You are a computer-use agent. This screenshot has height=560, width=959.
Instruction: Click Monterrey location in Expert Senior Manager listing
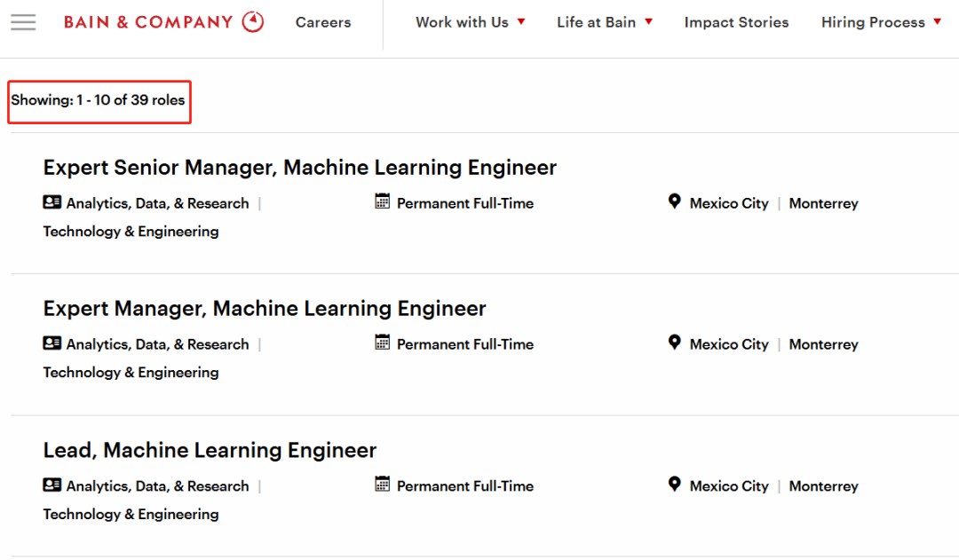(823, 203)
